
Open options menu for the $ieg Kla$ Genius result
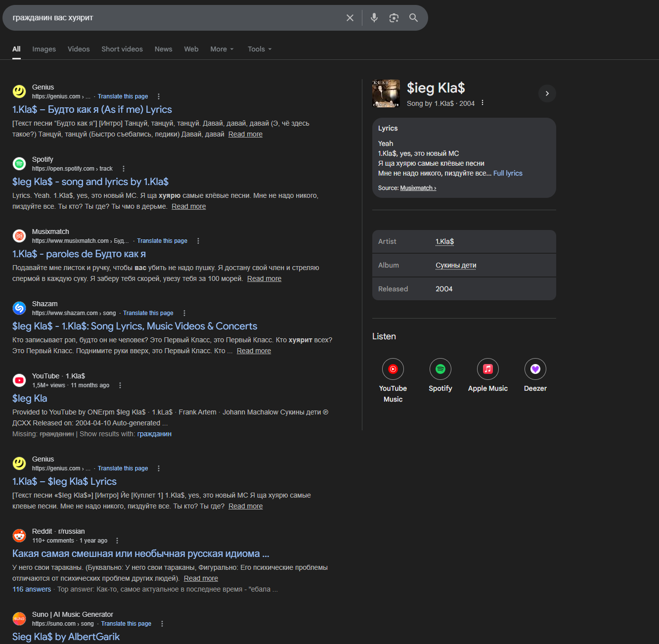tap(159, 468)
